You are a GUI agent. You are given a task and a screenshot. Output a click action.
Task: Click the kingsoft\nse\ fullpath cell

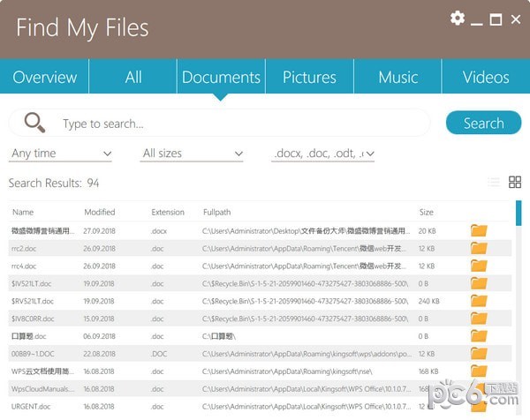287,371
